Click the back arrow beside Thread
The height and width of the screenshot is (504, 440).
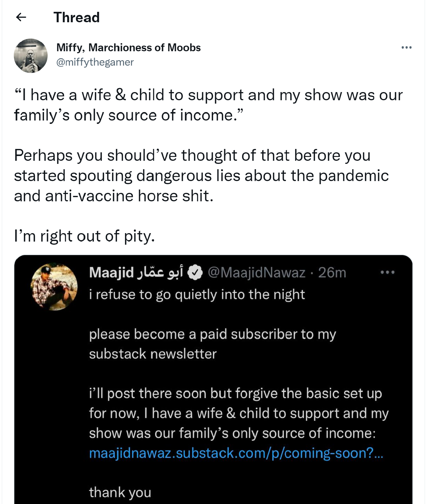point(21,17)
